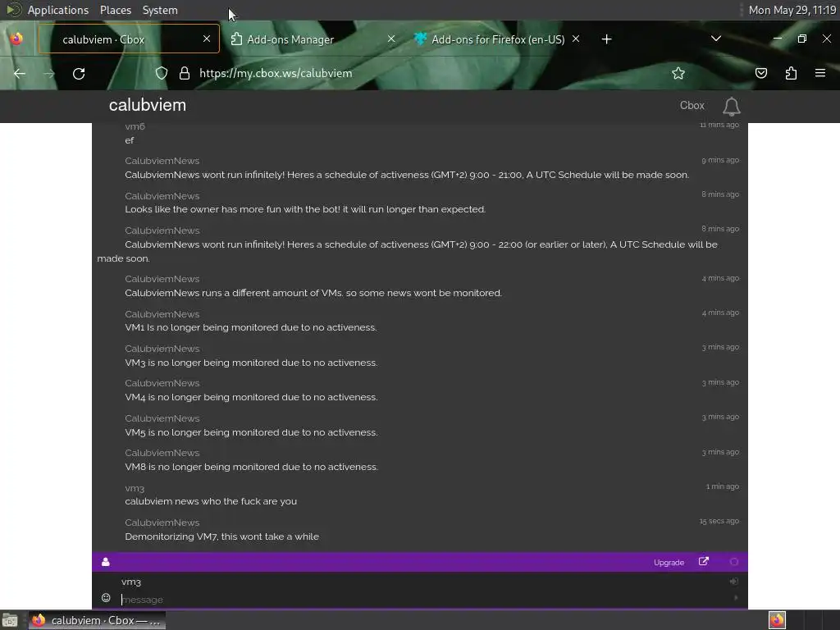Image resolution: width=840 pixels, height=630 pixels.
Task: Click the 'Demonitorizing VM7' message
Action: [221, 536]
